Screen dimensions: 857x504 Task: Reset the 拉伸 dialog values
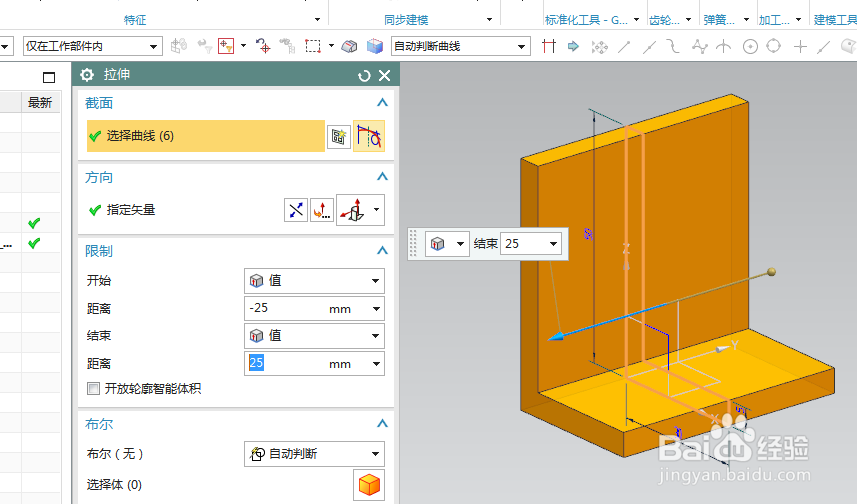coord(364,75)
